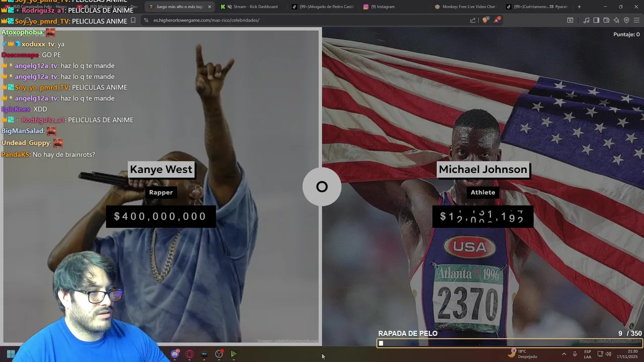
Task: Click the $400,000,000 net worth value
Action: [x=160, y=216]
